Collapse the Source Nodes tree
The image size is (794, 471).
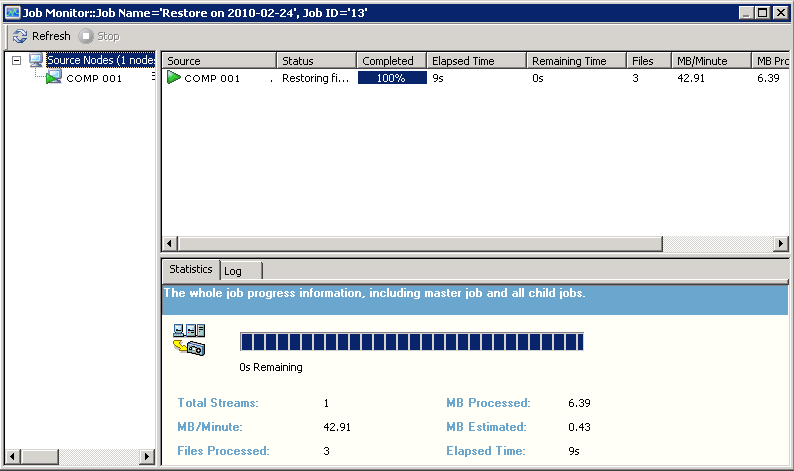[x=16, y=61]
